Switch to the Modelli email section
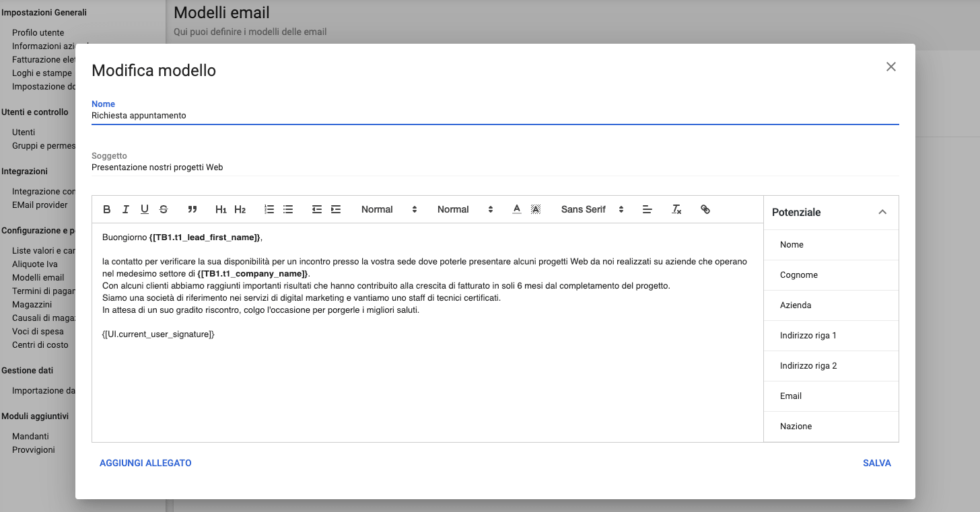The image size is (980, 512). point(39,277)
